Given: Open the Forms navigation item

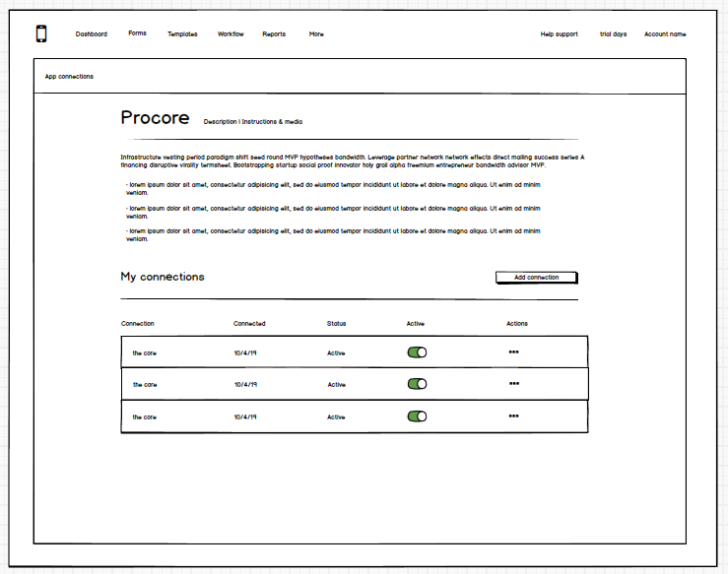Looking at the screenshot, I should [x=137, y=33].
